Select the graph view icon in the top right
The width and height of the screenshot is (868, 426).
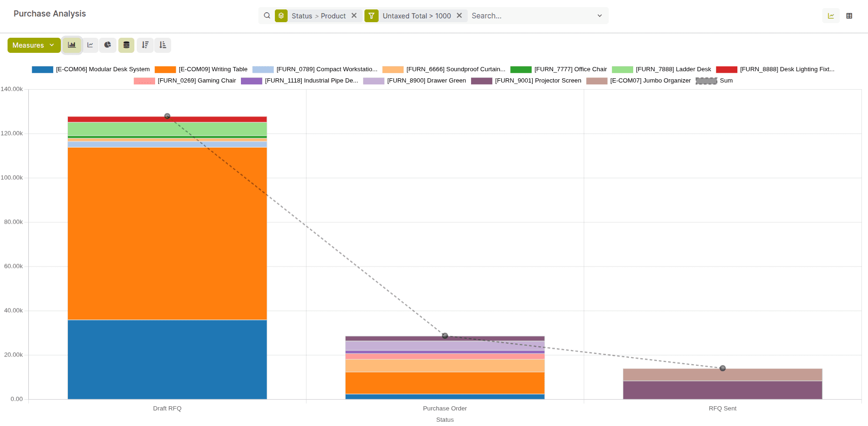830,16
